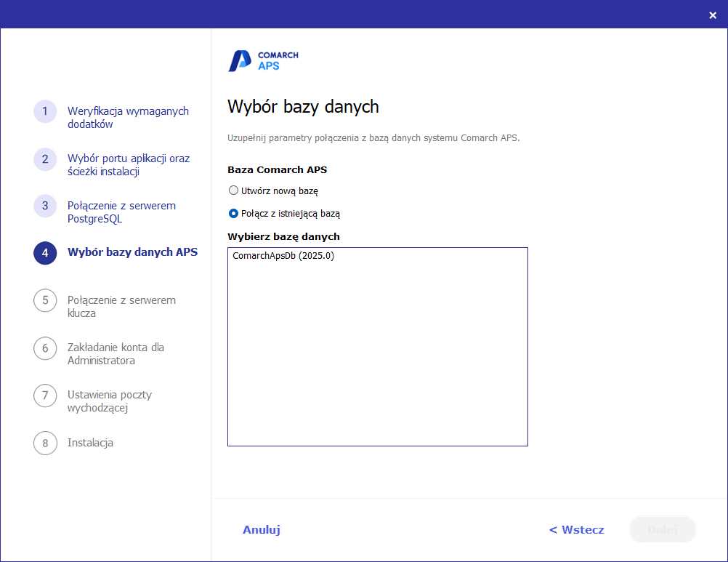Select the Połącz z istniejącą bazą option
The height and width of the screenshot is (562, 728).
pyautogui.click(x=233, y=213)
